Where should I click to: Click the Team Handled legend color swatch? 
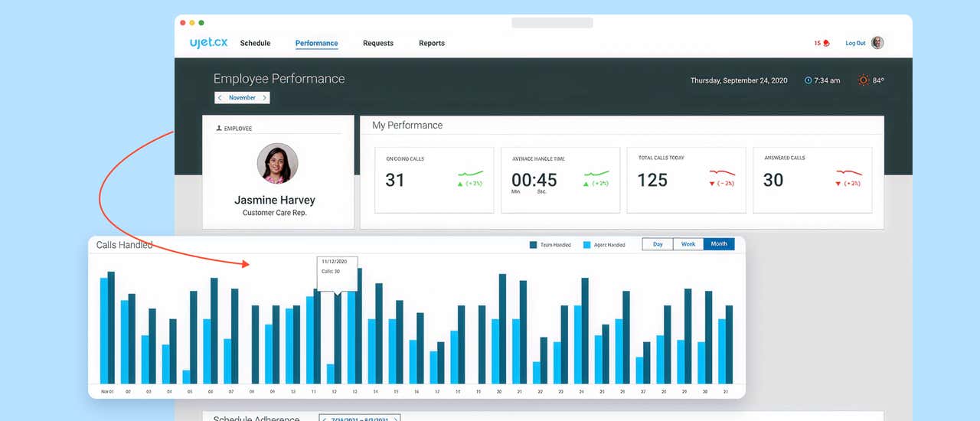pos(533,245)
